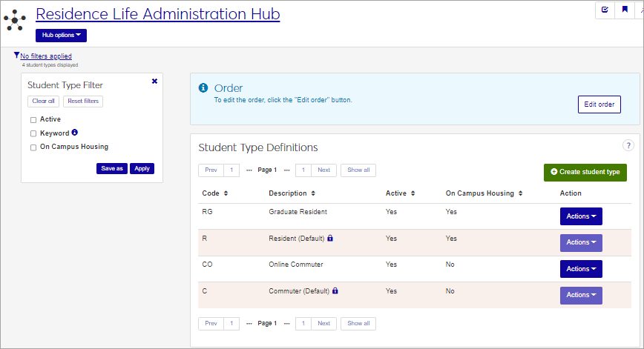Click lock icon beside Commuter (Default)
Screen dimensions: 644x349
click(x=335, y=291)
